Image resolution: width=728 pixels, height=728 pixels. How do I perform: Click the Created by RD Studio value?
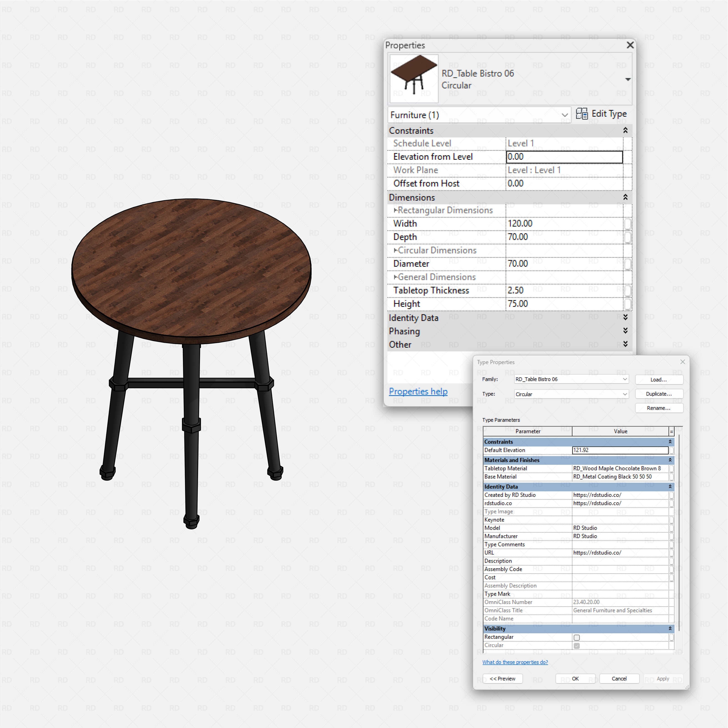tap(620, 495)
